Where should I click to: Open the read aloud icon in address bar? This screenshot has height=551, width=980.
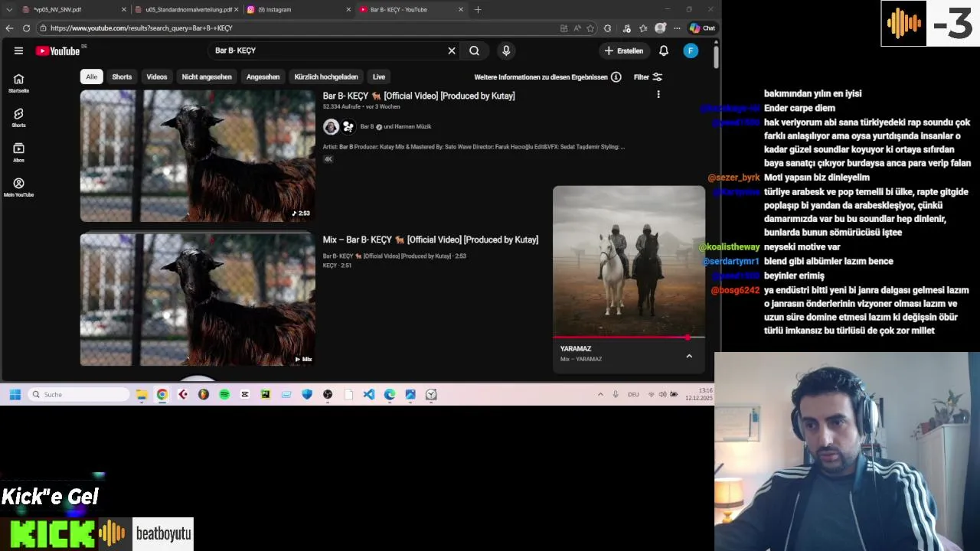point(577,28)
